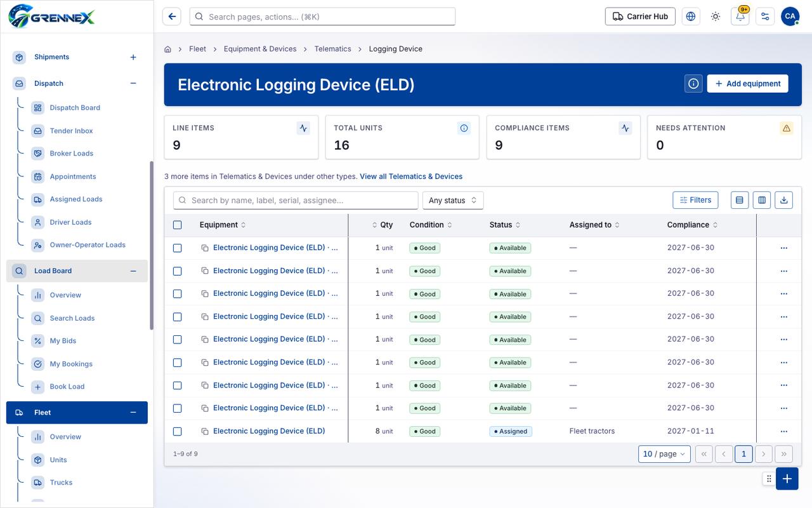The width and height of the screenshot is (812, 508).
Task: Sort by the Compliance column
Action: click(x=693, y=225)
